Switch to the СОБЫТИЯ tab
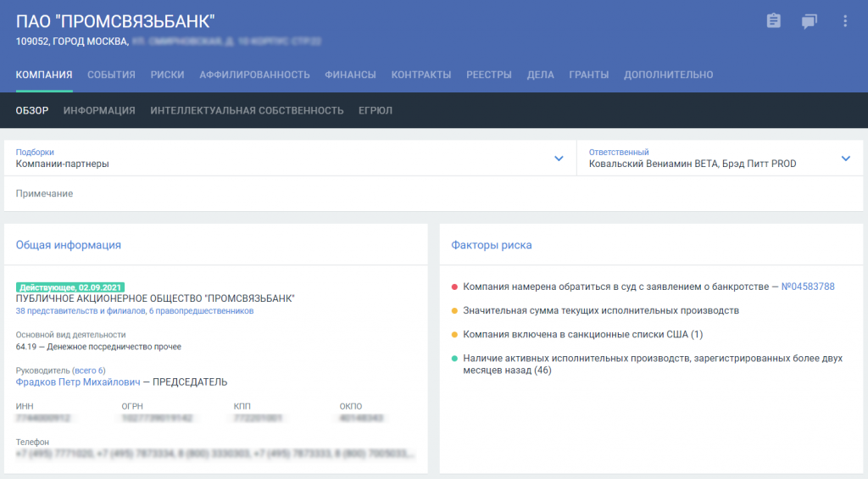The width and height of the screenshot is (868, 479). (111, 75)
